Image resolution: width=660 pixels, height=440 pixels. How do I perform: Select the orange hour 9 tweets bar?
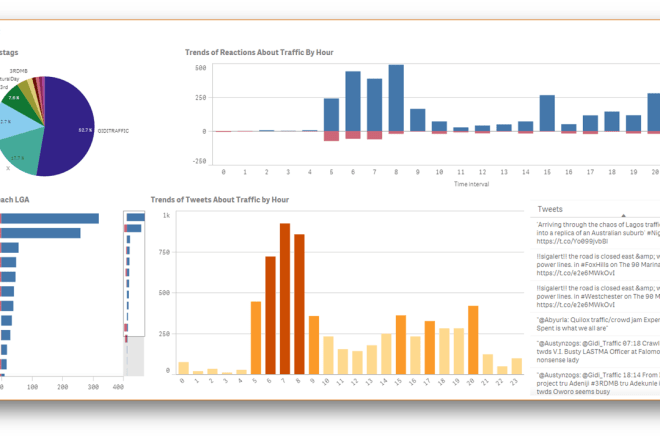coord(314,345)
